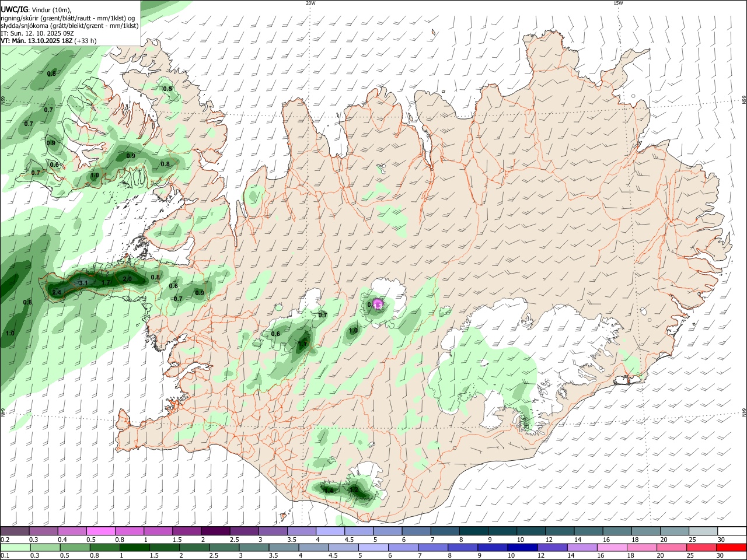Click the darkest purple 2–2.5 snow legend swatch
Screen dimensions: 747x560
(215, 531)
